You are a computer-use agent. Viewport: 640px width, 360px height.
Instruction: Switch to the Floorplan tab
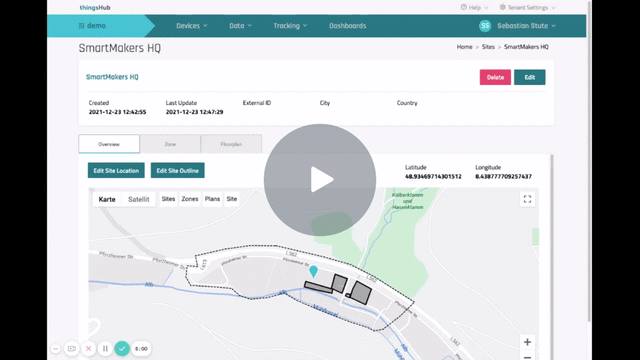231,144
